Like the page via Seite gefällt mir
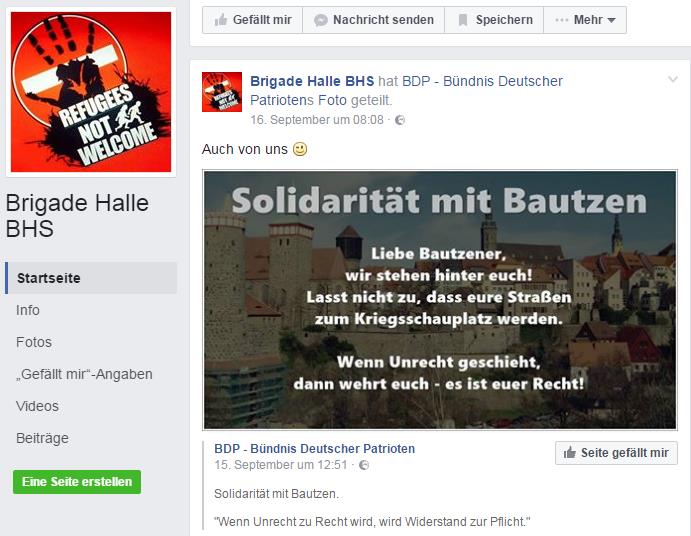Image resolution: width=691 pixels, height=536 pixels. pos(616,453)
